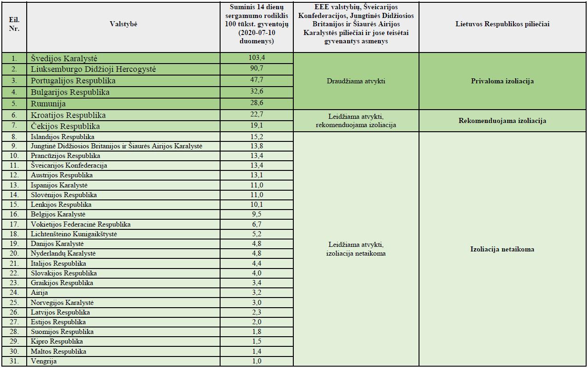Select the value 103,4 cell
588x368 pixels.
(x=256, y=58)
